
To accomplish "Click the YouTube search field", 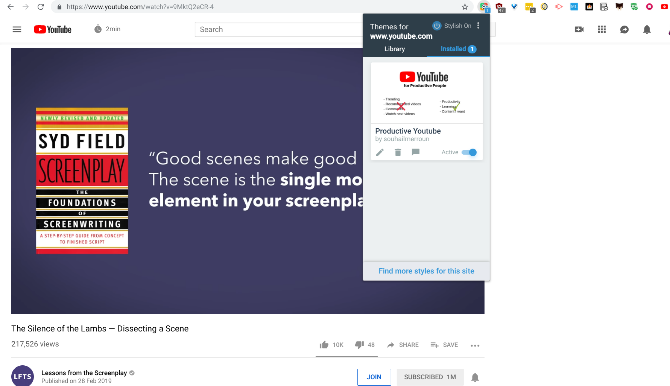I will pyautogui.click(x=279, y=29).
